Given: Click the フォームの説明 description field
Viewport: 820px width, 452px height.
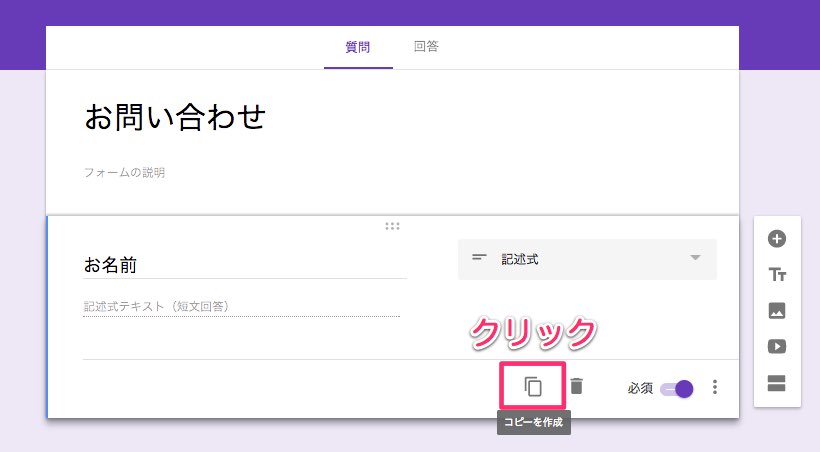Looking at the screenshot, I should (124, 172).
